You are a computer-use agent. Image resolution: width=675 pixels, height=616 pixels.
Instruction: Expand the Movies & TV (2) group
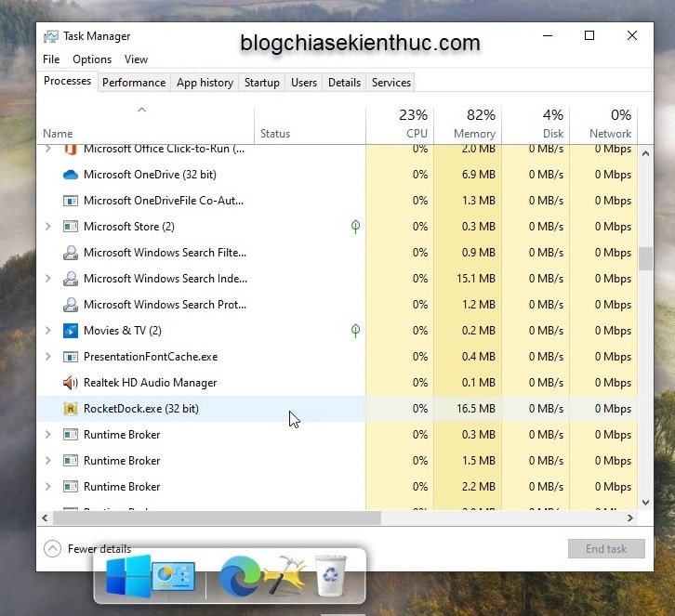tap(48, 331)
